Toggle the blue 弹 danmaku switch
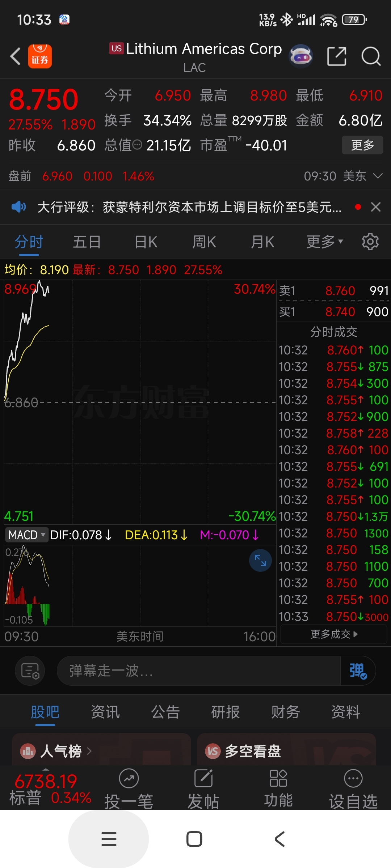The width and height of the screenshot is (391, 868). [x=358, y=671]
